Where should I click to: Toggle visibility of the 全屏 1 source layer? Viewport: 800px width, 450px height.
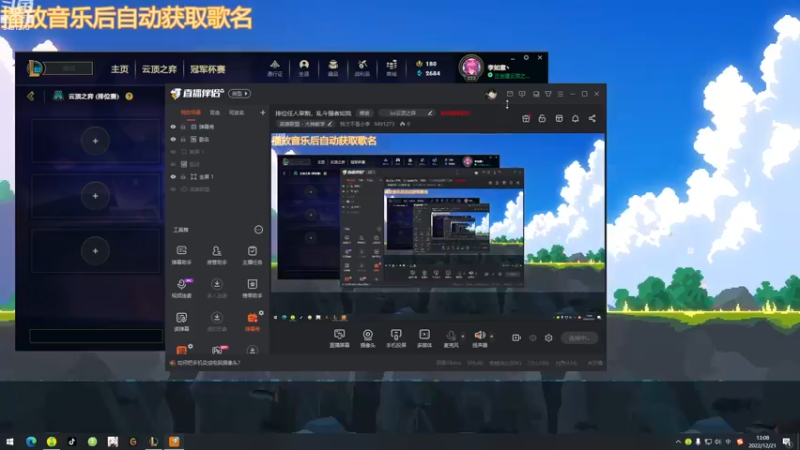(173, 177)
